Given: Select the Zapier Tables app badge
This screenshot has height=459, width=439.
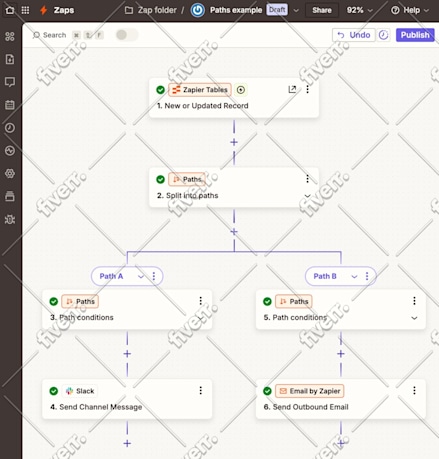Looking at the screenshot, I should (200, 90).
